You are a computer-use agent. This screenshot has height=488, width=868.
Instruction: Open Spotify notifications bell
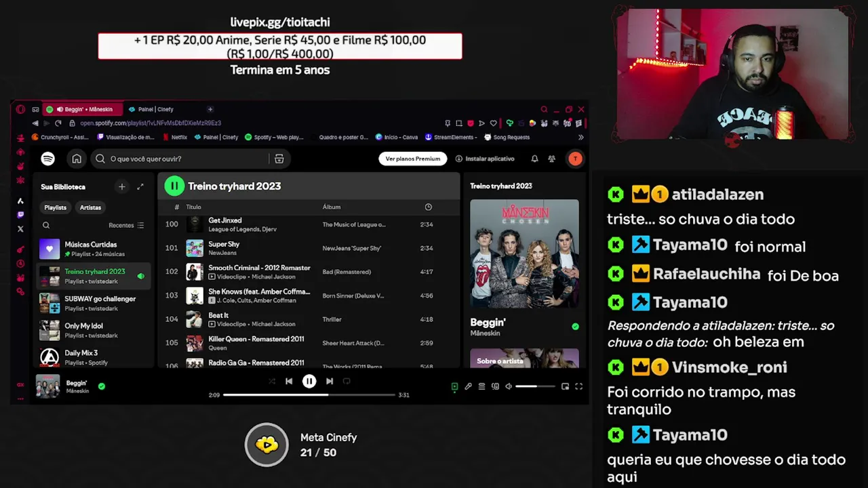[x=534, y=159]
